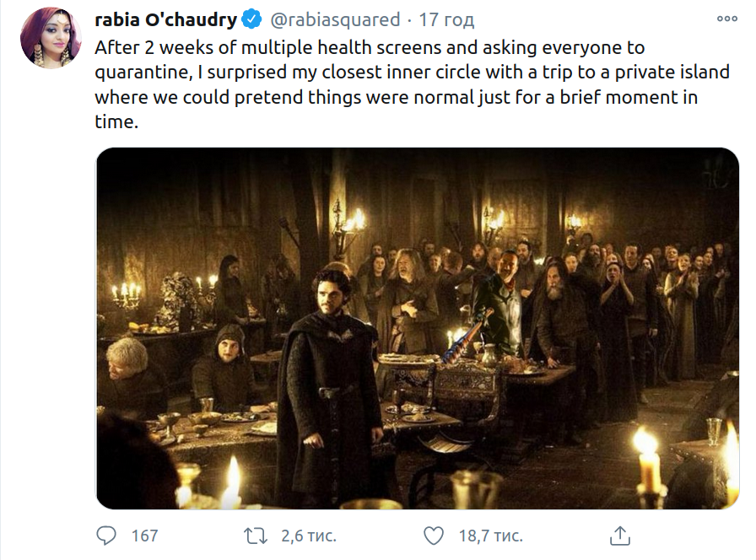756x560 pixels.
Task: Open the "17 год" timestamp link
Action: click(447, 19)
